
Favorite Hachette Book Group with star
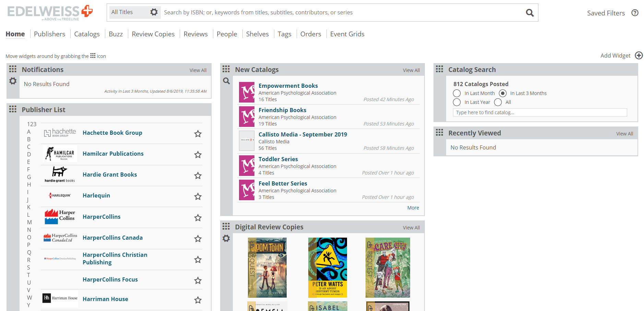[x=198, y=134]
